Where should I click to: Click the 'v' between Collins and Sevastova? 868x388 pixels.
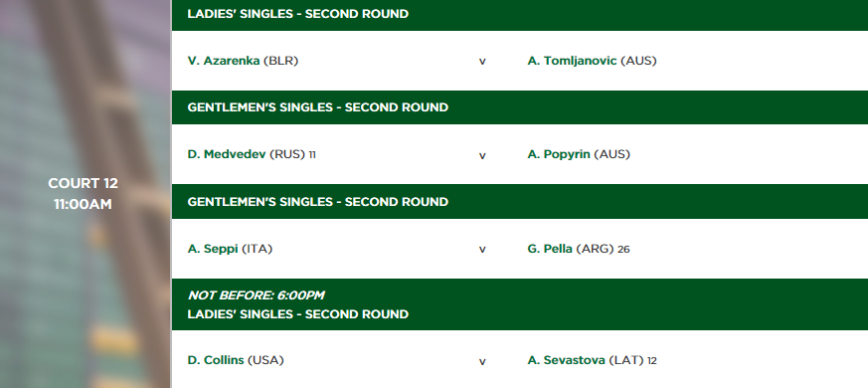pos(482,362)
